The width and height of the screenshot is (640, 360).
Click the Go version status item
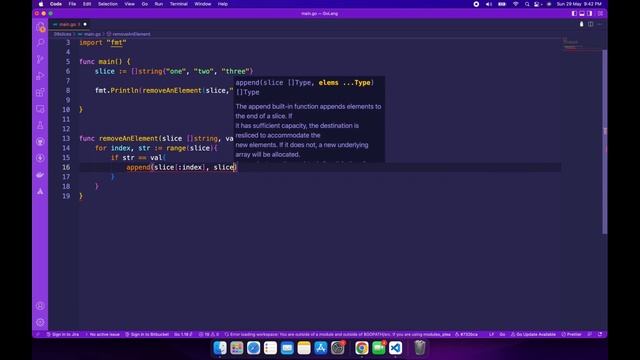183,334
